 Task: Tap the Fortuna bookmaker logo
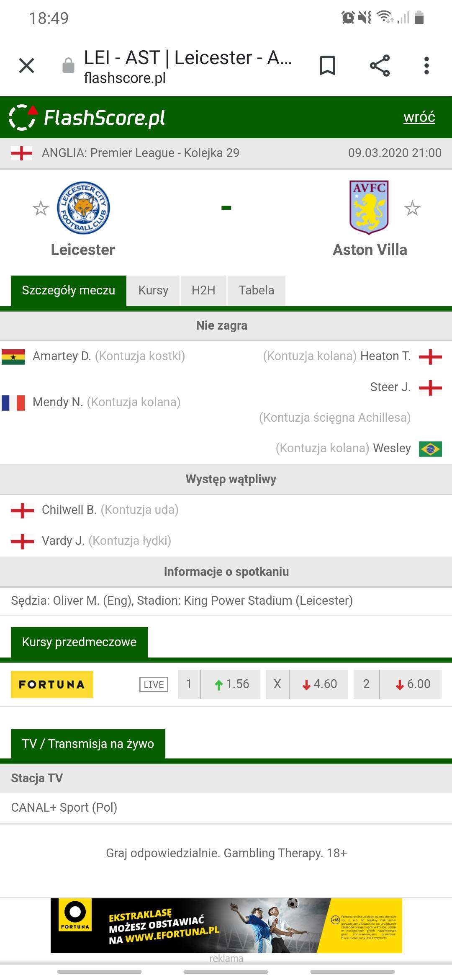coord(52,684)
